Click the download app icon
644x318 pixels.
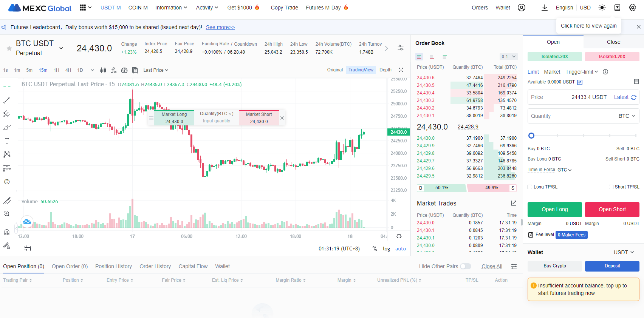545,8
